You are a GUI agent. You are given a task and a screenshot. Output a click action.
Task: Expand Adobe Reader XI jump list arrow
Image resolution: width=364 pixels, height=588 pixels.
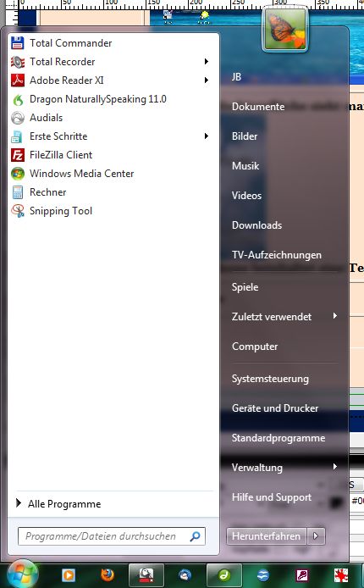[x=207, y=80]
